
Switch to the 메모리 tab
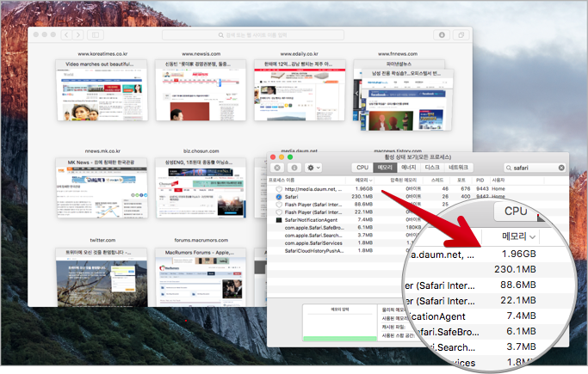pos(385,168)
